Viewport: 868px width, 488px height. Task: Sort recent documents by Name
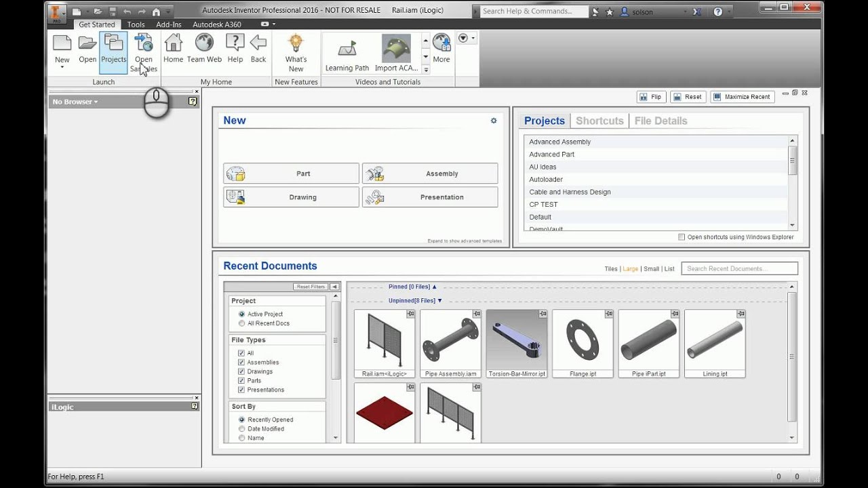(241, 438)
